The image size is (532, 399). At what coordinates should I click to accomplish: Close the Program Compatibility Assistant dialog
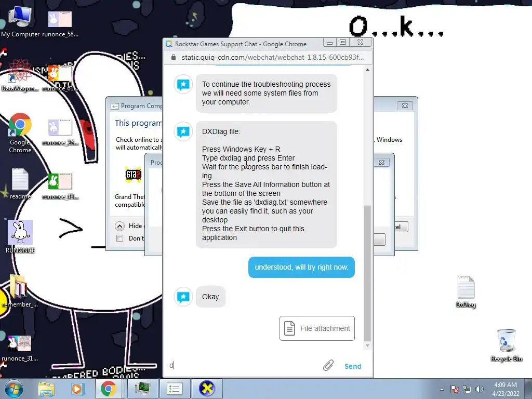tap(405, 106)
